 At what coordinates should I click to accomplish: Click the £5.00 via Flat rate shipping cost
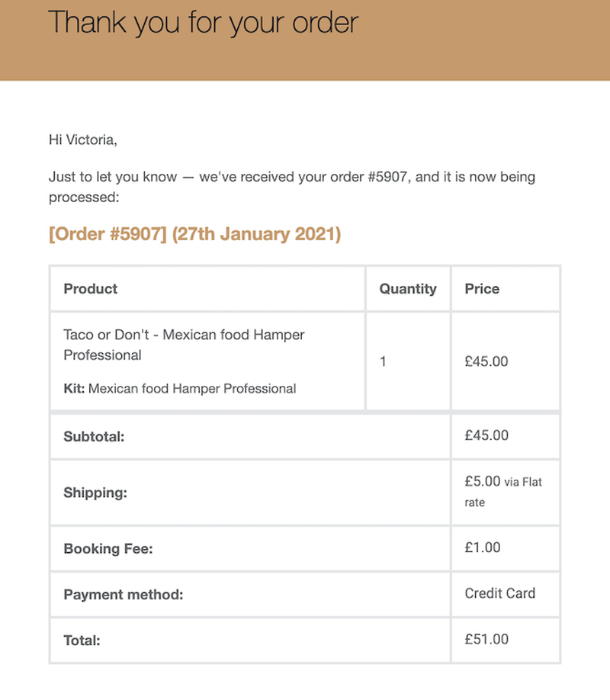point(502,491)
